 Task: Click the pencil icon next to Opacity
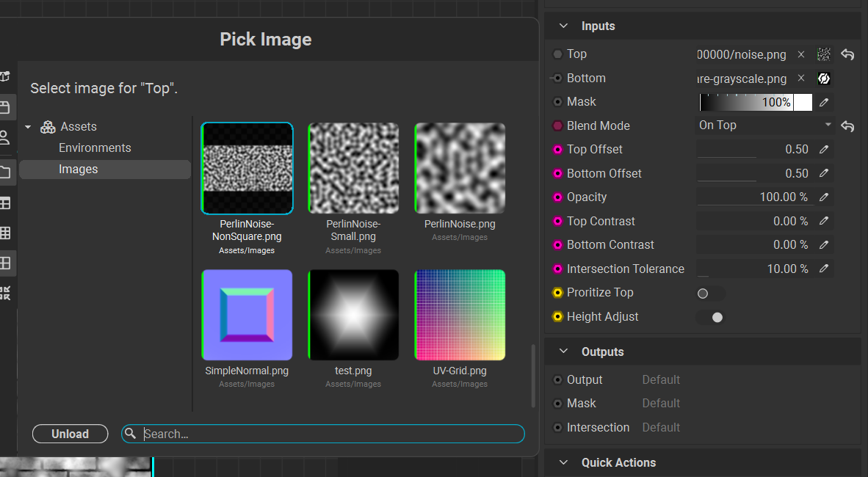(824, 197)
